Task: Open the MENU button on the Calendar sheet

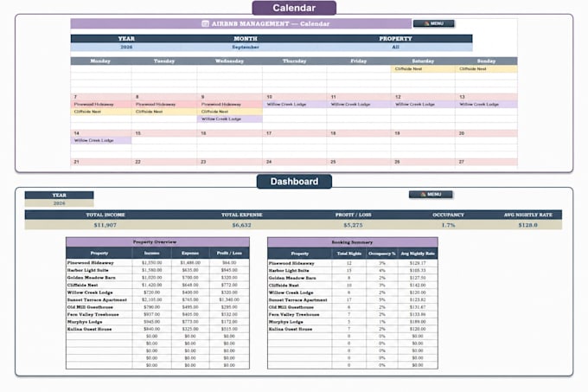Action: [433, 23]
